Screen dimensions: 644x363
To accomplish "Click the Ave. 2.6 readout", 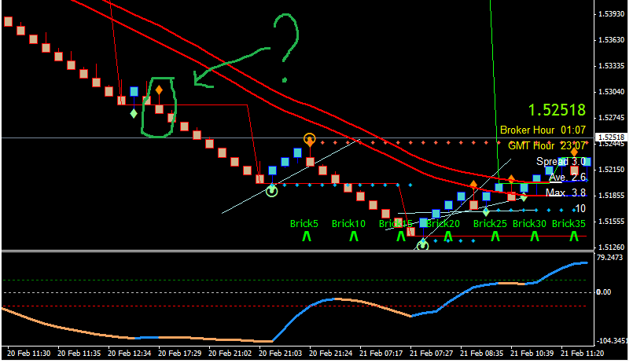I will pos(567,178).
